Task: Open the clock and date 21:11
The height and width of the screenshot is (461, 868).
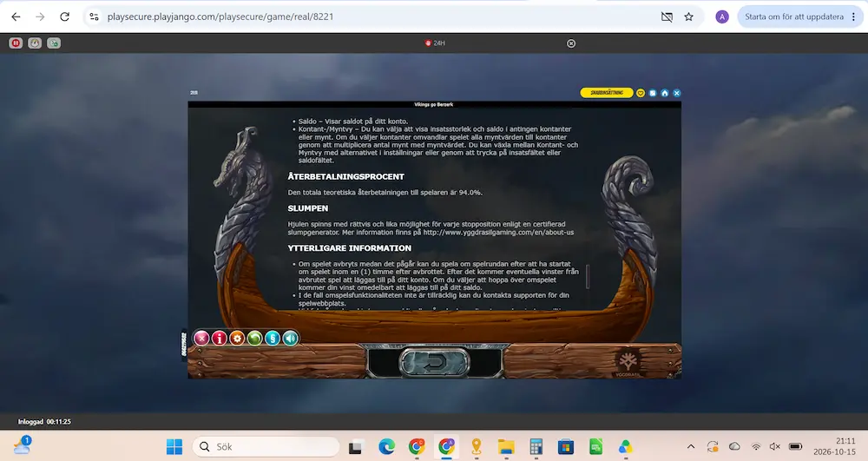Action: [x=834, y=446]
